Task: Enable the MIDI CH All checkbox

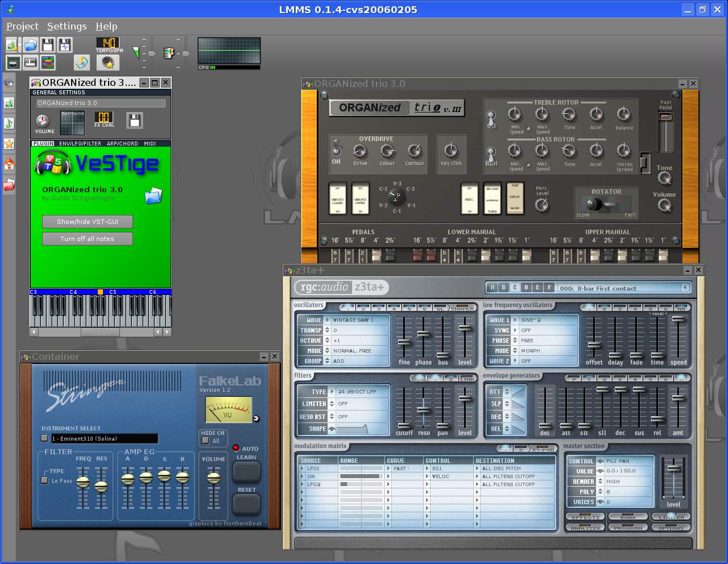Action: (x=206, y=441)
